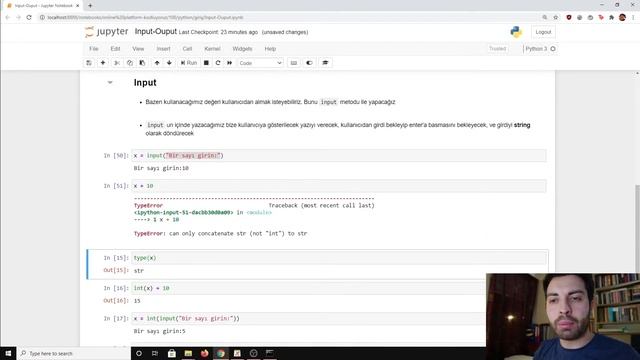Move selected cell down
Image resolution: width=640 pixels, height=360 pixels.
(x=169, y=63)
